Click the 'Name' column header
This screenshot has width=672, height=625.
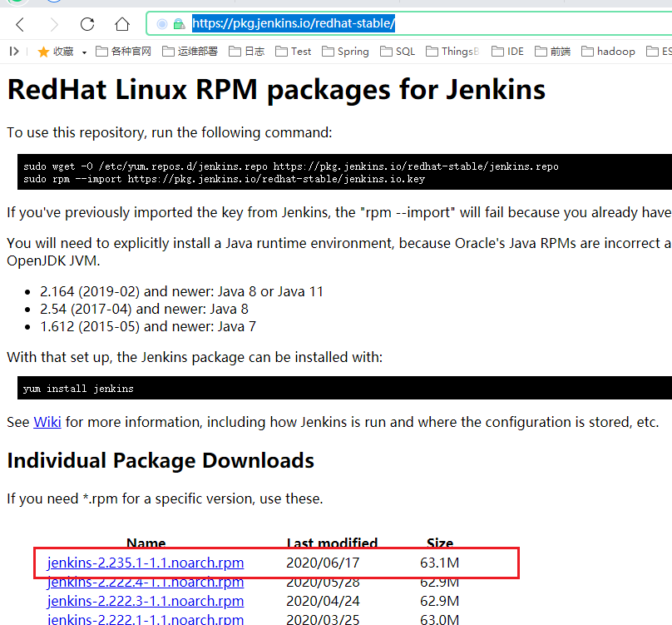pyautogui.click(x=146, y=543)
